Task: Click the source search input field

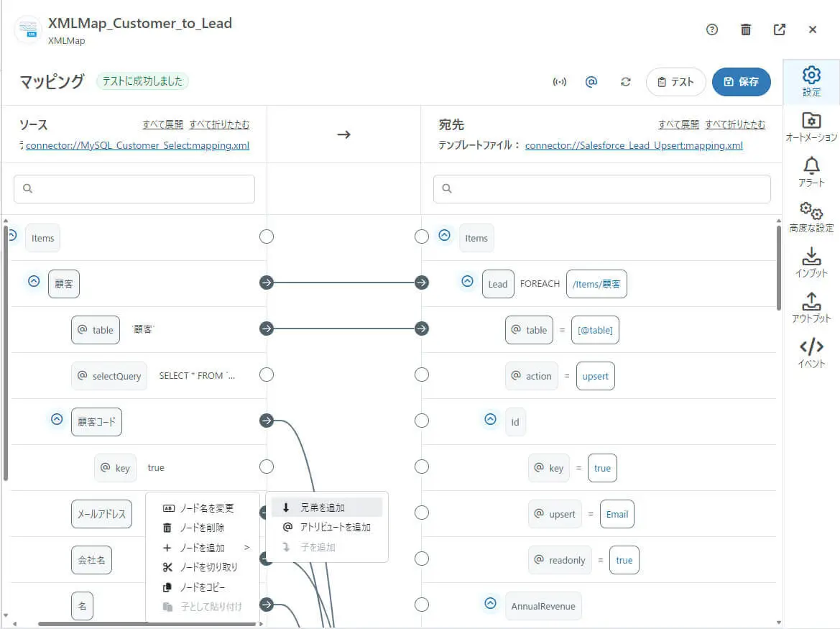Action: tap(134, 189)
